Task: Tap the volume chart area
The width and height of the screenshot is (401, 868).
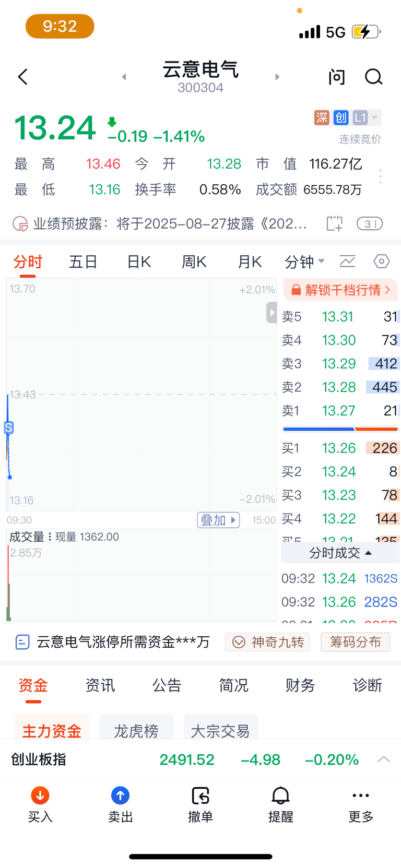Action: click(x=141, y=575)
